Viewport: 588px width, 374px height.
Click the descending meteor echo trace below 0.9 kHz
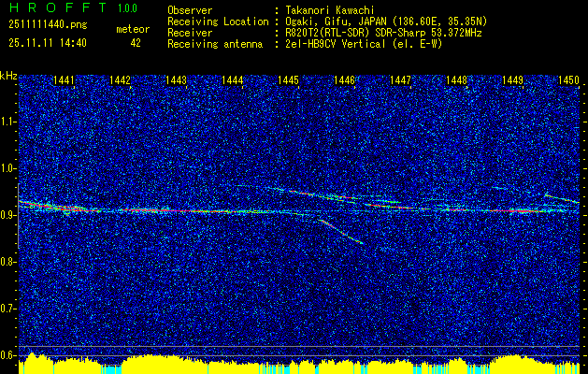pyautogui.click(x=340, y=232)
